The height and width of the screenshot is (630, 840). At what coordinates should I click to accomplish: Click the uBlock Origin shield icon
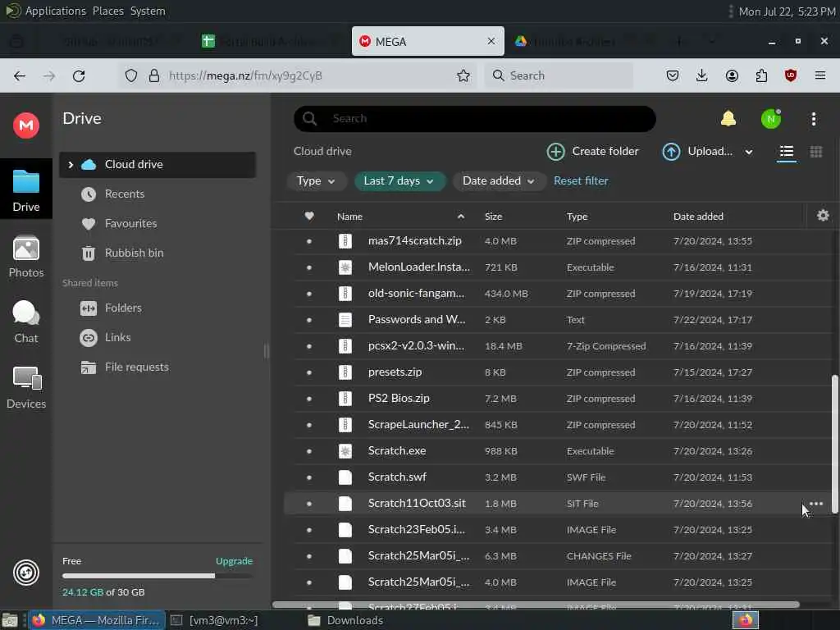click(x=791, y=75)
